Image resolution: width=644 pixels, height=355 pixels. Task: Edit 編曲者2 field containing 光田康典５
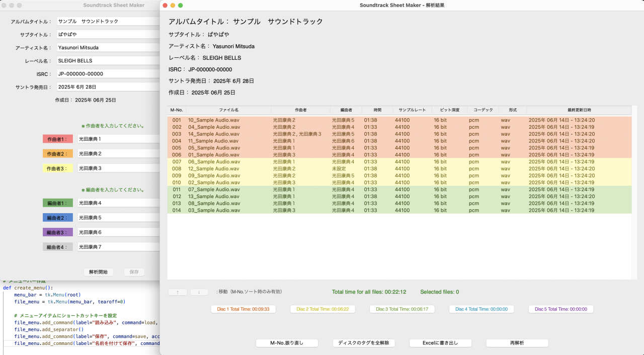[118, 218]
